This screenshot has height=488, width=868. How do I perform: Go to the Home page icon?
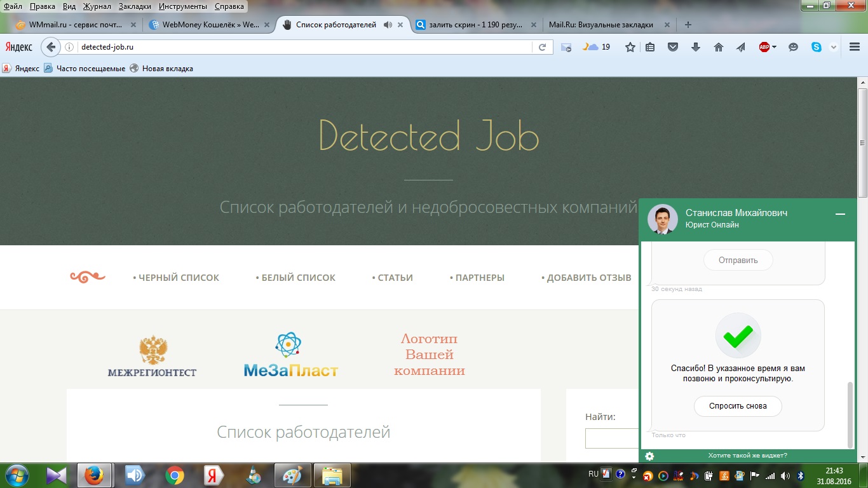click(x=719, y=47)
